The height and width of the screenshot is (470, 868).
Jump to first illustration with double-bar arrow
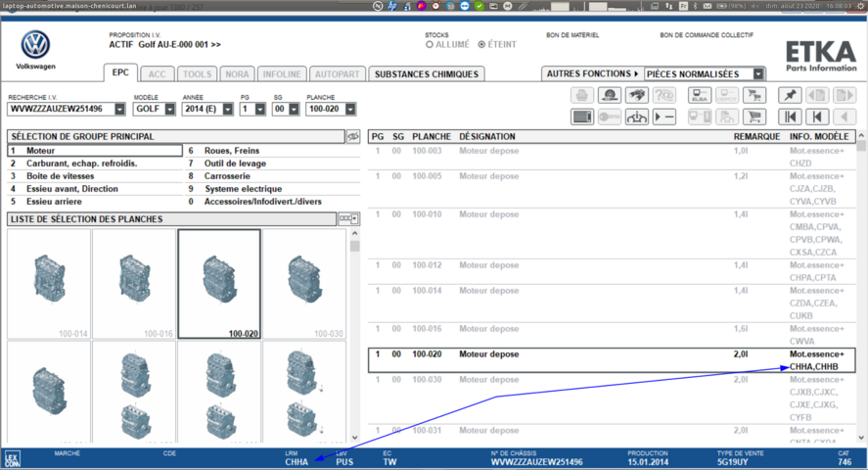790,117
